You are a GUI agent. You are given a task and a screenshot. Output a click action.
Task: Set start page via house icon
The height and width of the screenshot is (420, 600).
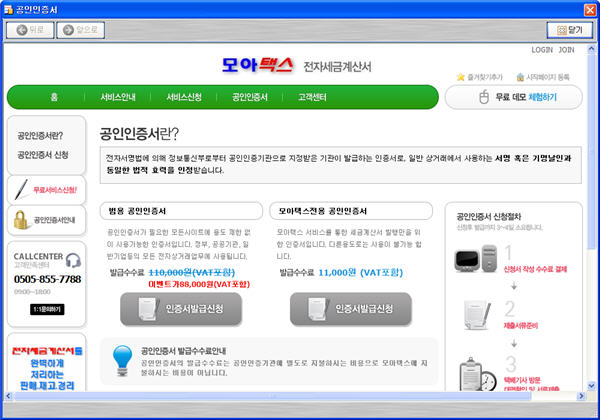click(520, 77)
